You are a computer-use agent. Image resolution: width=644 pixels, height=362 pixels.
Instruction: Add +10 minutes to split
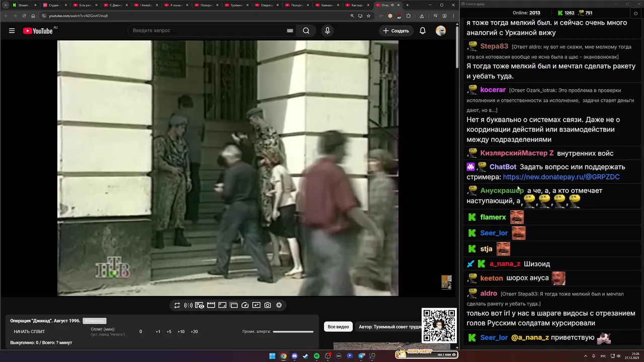(x=181, y=332)
